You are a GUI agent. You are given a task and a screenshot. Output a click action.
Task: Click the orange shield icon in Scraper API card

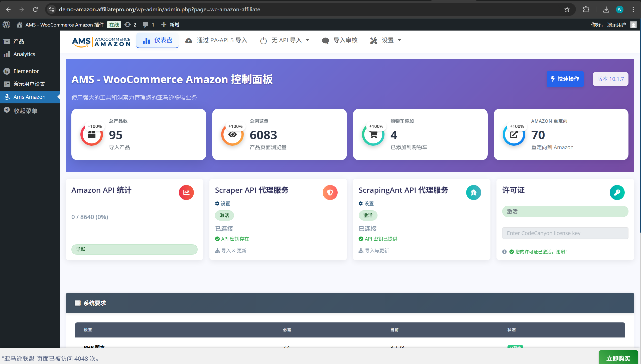[330, 192]
